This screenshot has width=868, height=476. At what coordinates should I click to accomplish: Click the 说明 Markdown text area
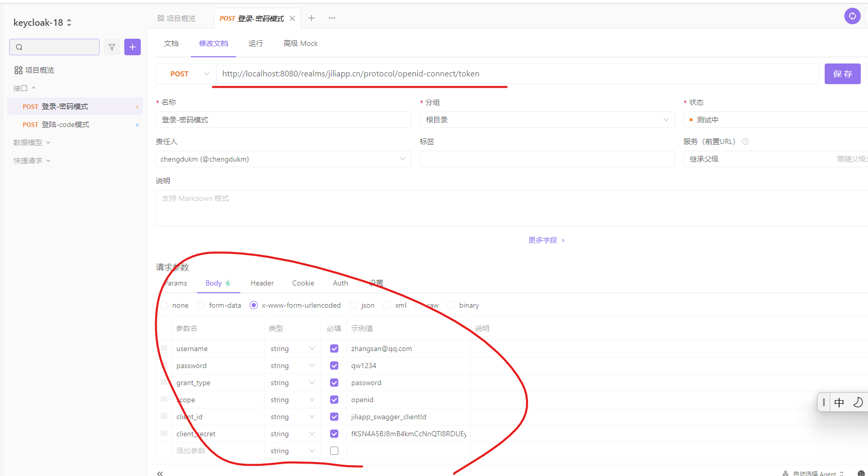(512, 208)
